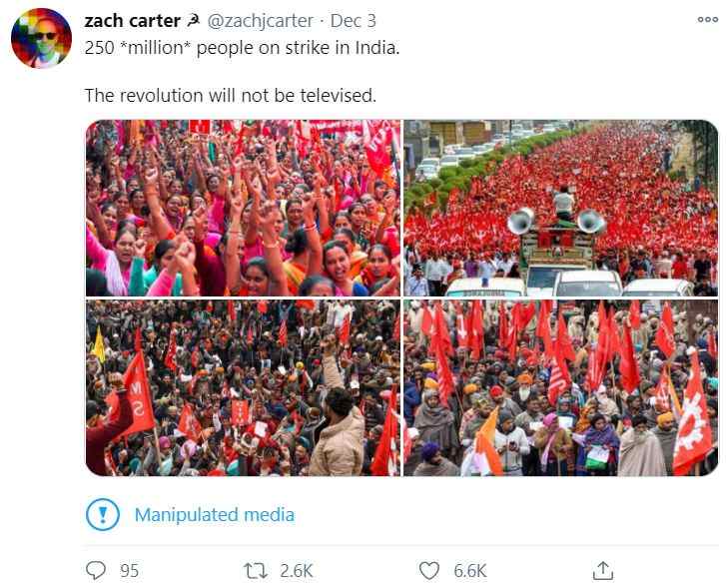Open the photo of women raising fists

(243, 208)
